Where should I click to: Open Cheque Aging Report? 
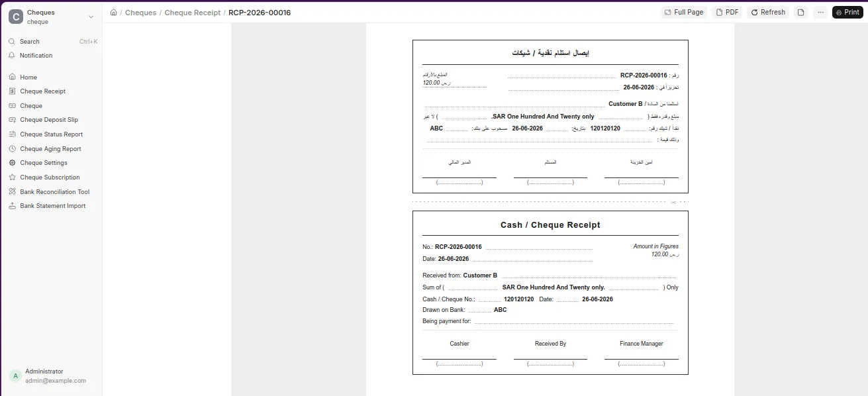(x=52, y=149)
